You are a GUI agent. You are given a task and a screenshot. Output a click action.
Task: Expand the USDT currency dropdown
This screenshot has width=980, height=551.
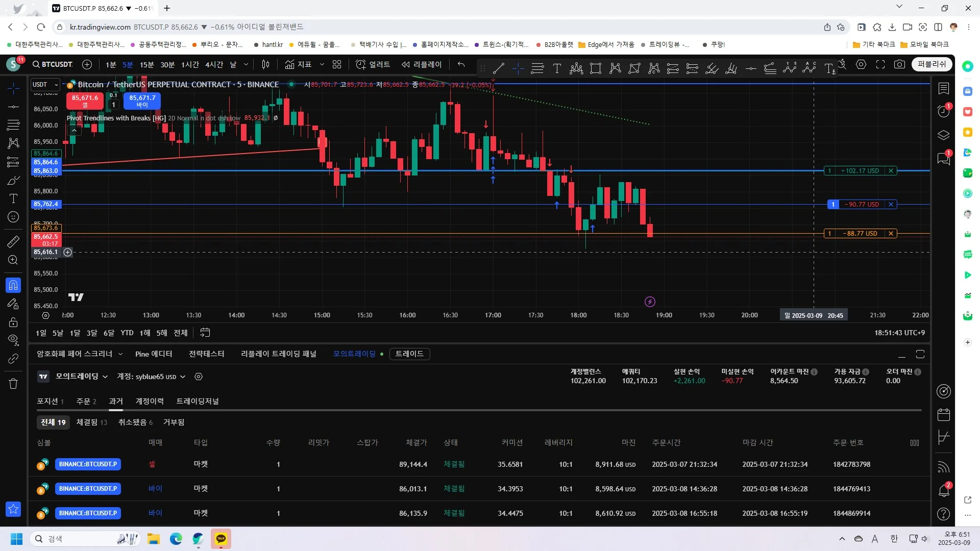coord(45,85)
